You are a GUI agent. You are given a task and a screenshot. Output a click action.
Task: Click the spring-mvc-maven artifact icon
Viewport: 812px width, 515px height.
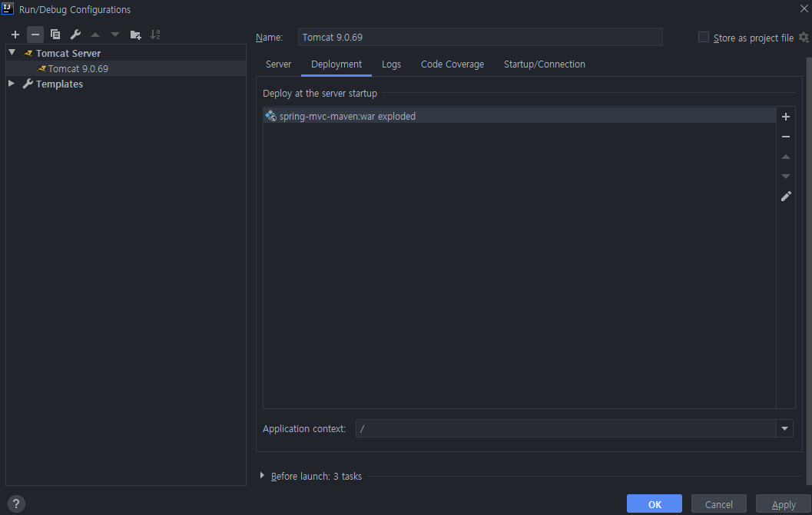(x=270, y=115)
